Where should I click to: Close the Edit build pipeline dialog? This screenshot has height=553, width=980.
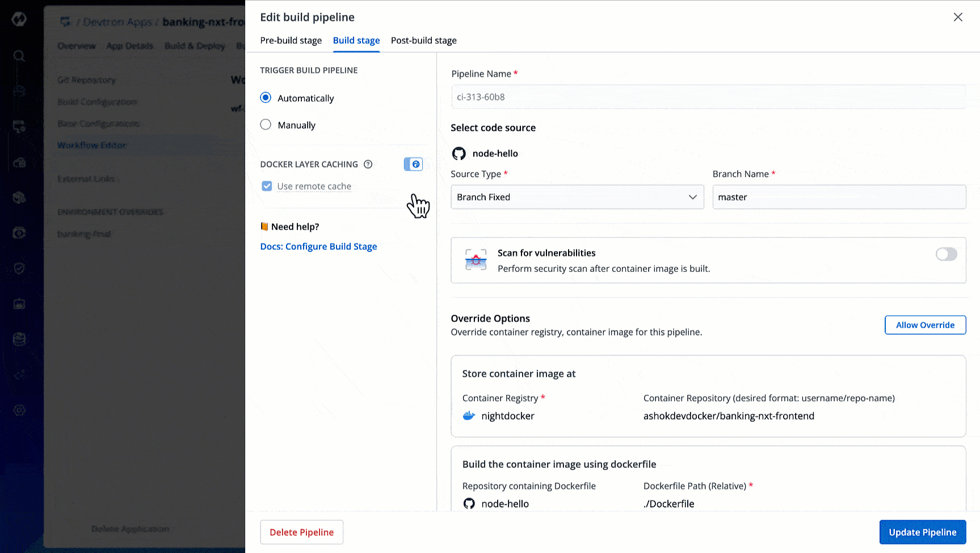pos(958,17)
